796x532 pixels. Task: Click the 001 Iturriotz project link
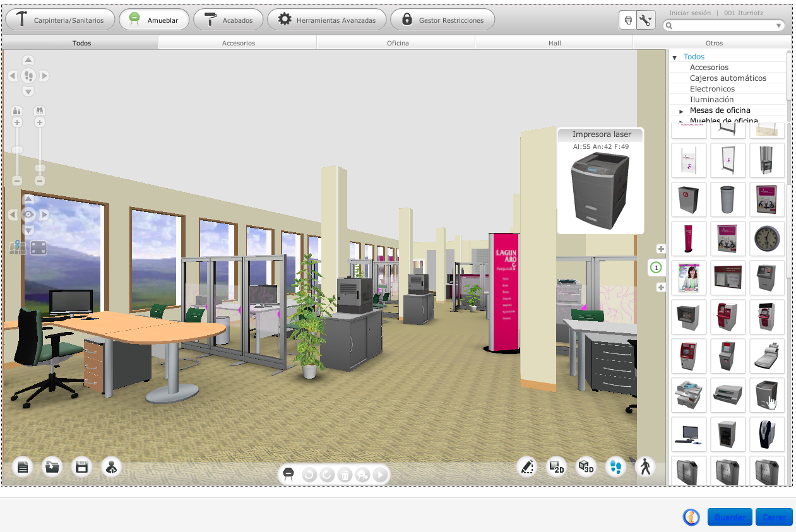click(x=744, y=13)
